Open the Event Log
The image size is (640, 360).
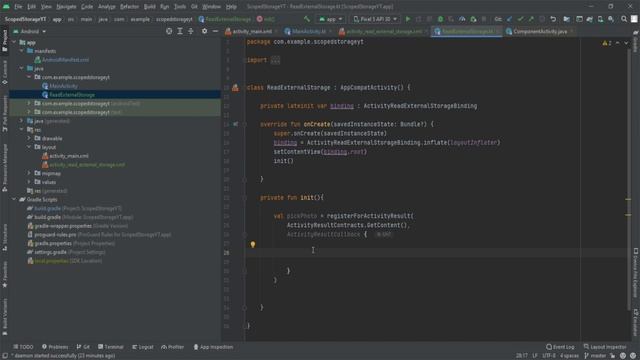pyautogui.click(x=560, y=347)
